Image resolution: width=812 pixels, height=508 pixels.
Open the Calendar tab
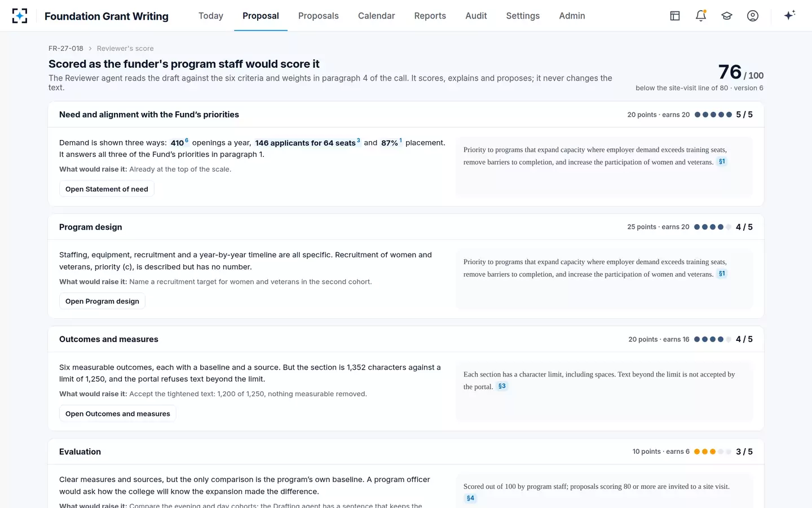pos(376,16)
